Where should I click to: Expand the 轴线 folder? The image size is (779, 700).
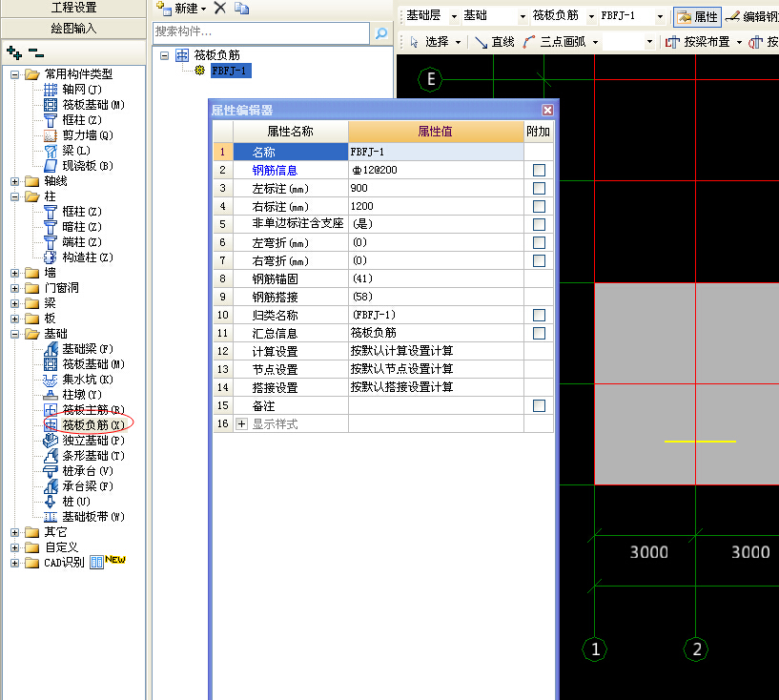pyautogui.click(x=14, y=181)
